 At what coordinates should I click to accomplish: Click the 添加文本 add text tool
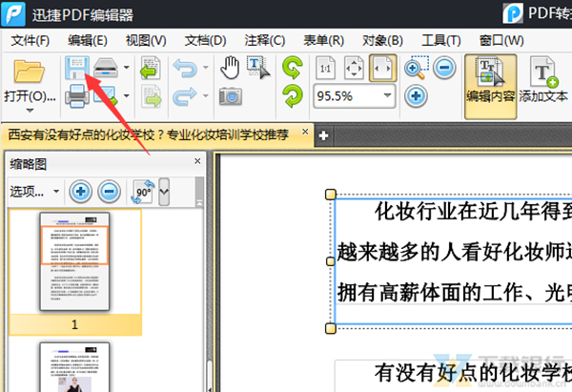543,81
